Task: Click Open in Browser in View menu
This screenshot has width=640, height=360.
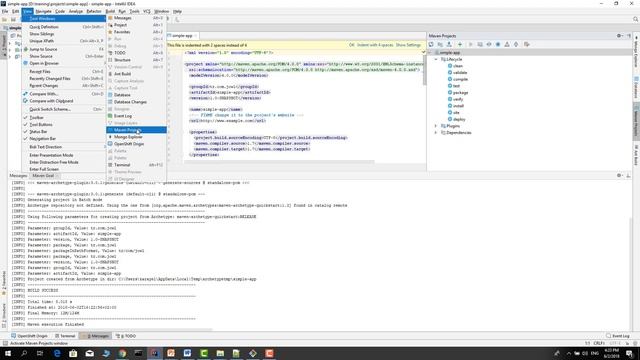Action: tap(64, 63)
